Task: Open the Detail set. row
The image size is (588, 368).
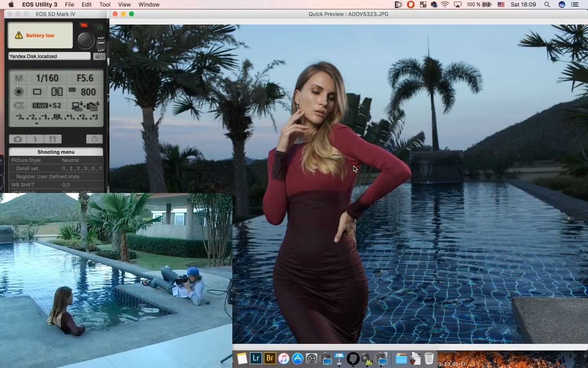Action: pos(56,168)
